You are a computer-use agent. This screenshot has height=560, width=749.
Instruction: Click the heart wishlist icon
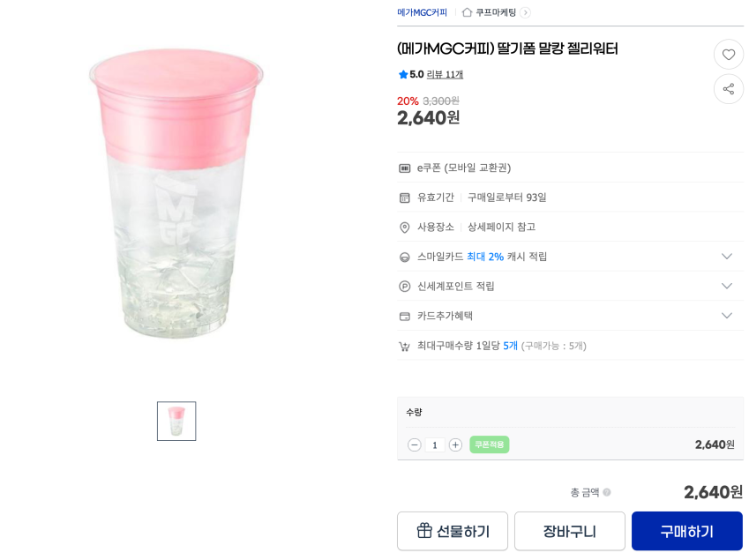click(x=728, y=55)
